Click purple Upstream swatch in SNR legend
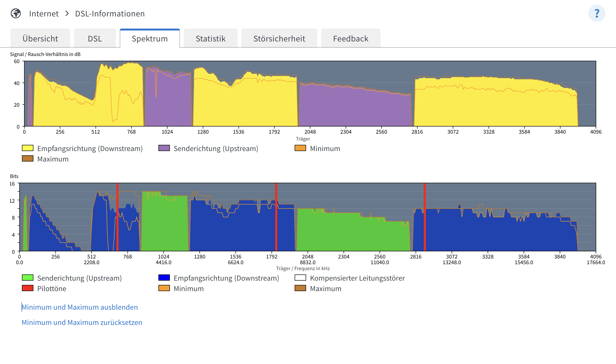 [164, 148]
